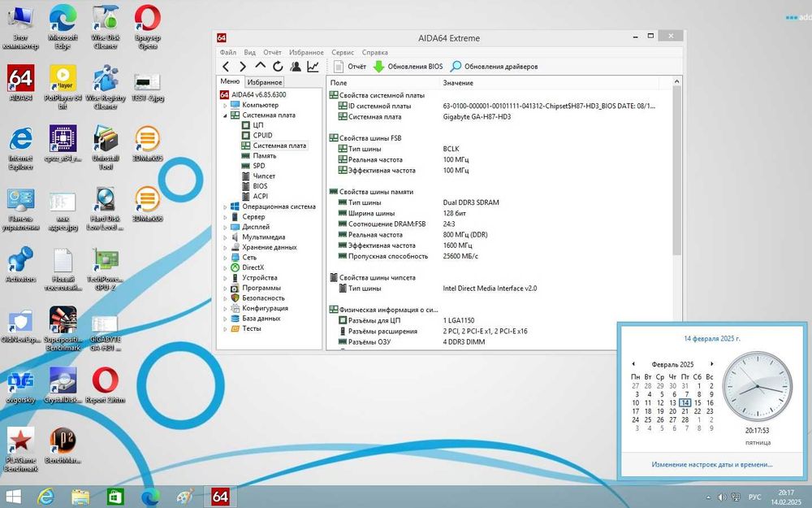Select Тесты in the tree

point(252,328)
